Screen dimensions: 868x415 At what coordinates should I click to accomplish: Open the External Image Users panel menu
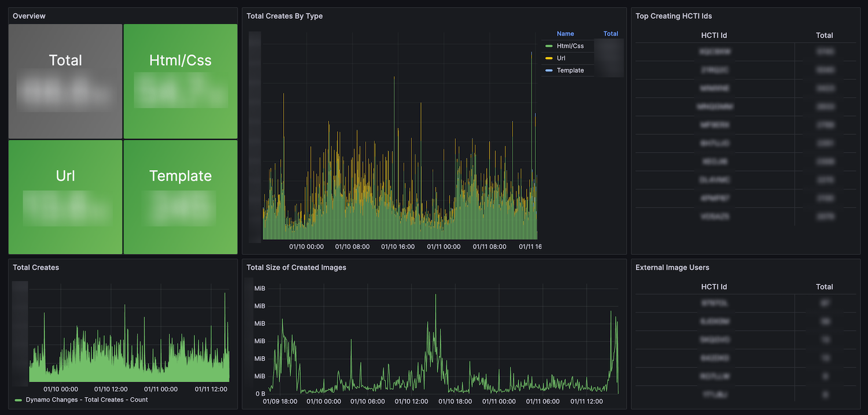[x=672, y=268]
